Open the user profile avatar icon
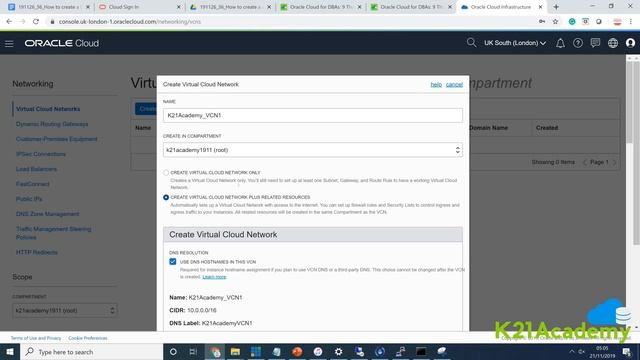This screenshot has width=640, height=360. point(630,43)
